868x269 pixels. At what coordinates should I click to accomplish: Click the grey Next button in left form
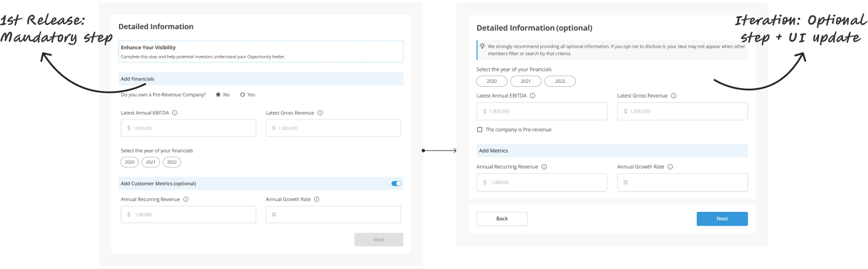tap(379, 239)
